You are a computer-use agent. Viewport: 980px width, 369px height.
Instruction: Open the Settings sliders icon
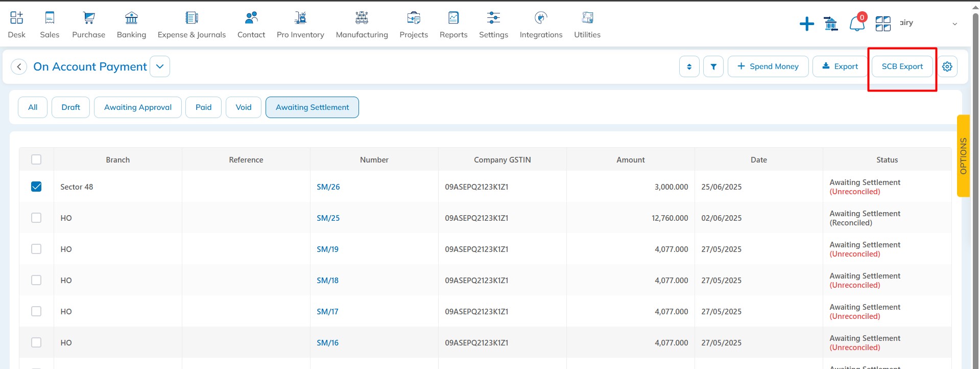[493, 18]
